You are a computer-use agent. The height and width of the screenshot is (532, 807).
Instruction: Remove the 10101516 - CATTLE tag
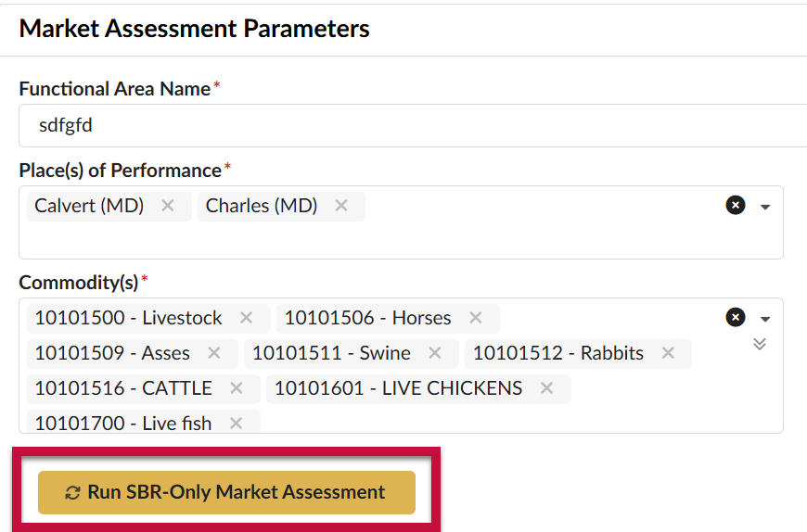pyautogui.click(x=236, y=388)
